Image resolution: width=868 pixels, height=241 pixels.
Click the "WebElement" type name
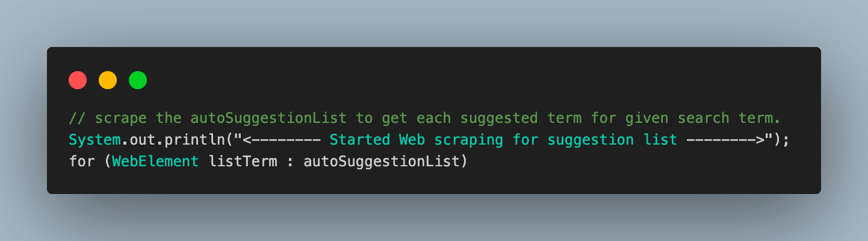click(x=156, y=162)
